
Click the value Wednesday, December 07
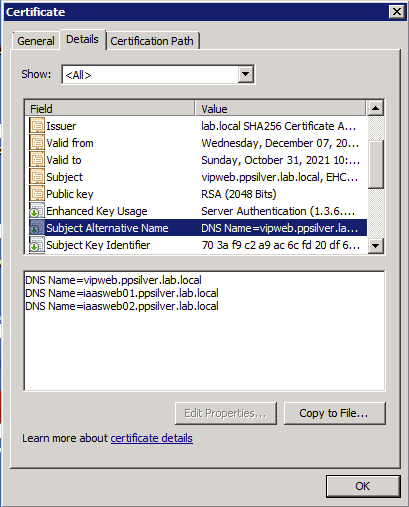(x=280, y=143)
